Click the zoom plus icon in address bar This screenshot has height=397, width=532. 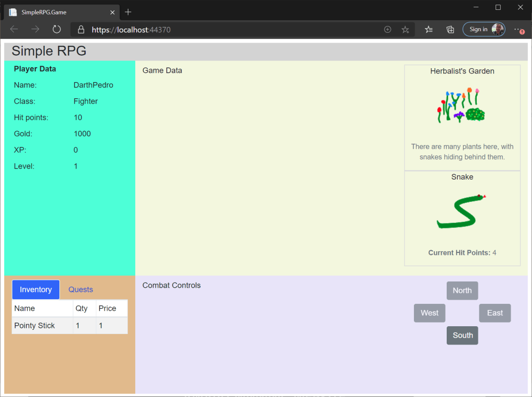click(387, 30)
